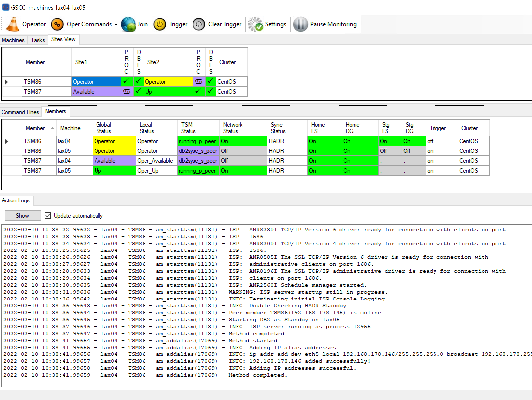This screenshot has width=532, height=400.
Task: Toggle the Update automatically checkbox
Action: [x=48, y=216]
